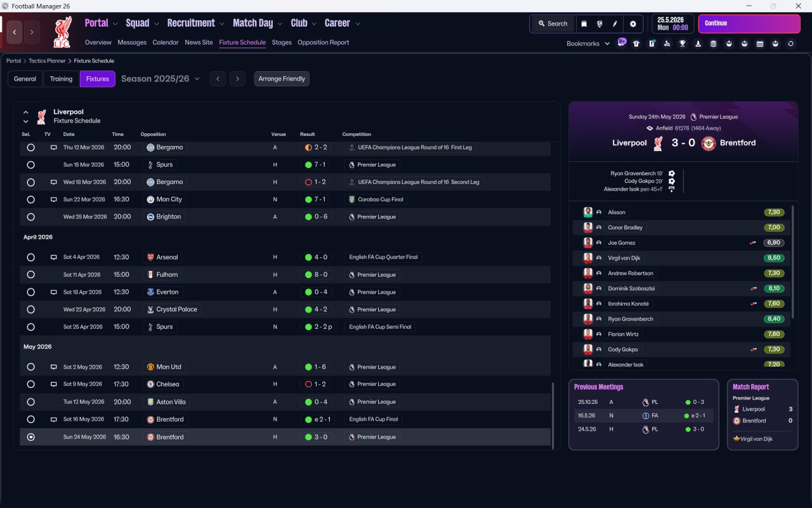This screenshot has width=812, height=508.
Task: Select the Fulham fixture radio button
Action: click(30, 275)
